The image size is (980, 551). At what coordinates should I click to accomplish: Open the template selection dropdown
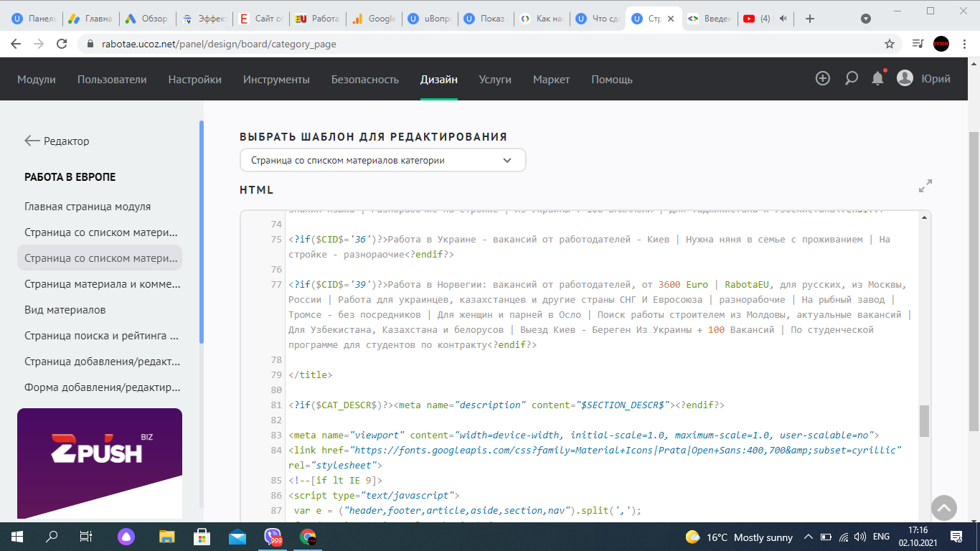click(382, 161)
